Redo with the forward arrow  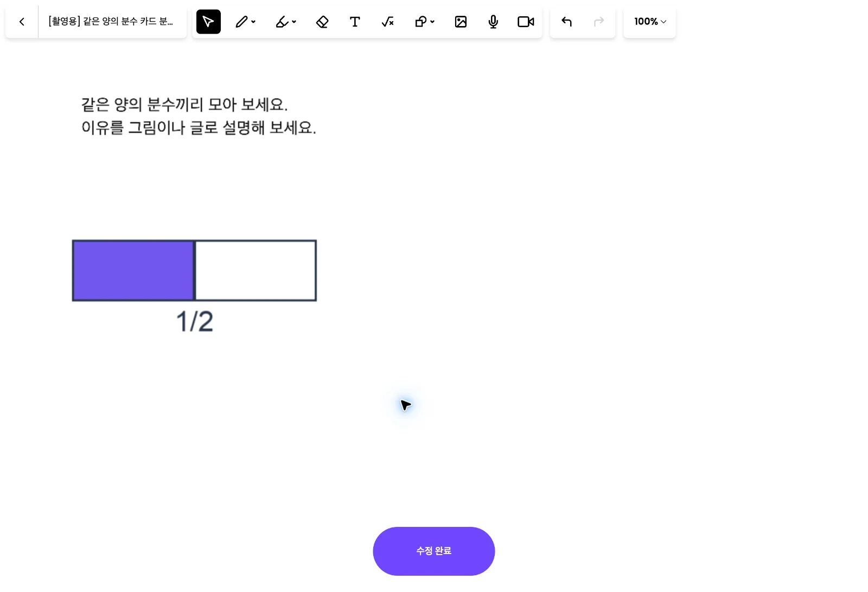[x=599, y=22]
